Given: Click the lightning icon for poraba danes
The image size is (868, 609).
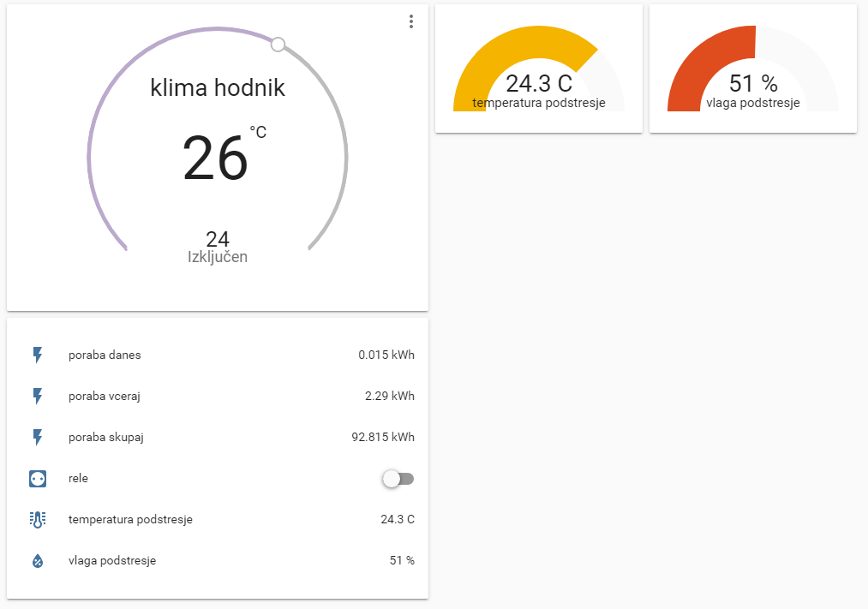Looking at the screenshot, I should click(37, 355).
